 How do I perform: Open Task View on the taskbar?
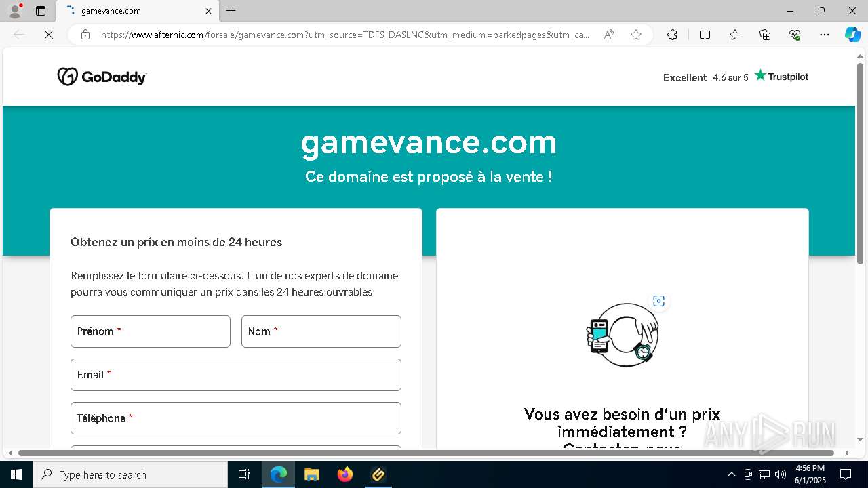click(x=244, y=474)
